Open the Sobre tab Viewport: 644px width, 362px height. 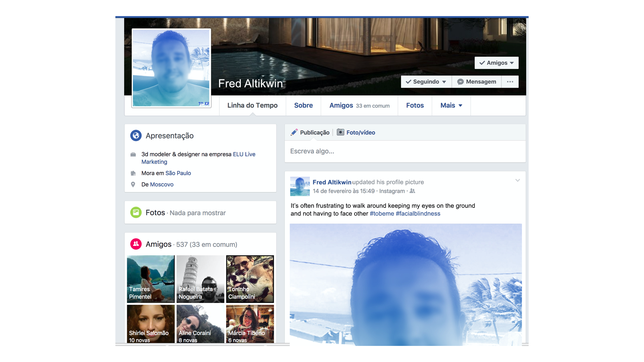(x=303, y=106)
